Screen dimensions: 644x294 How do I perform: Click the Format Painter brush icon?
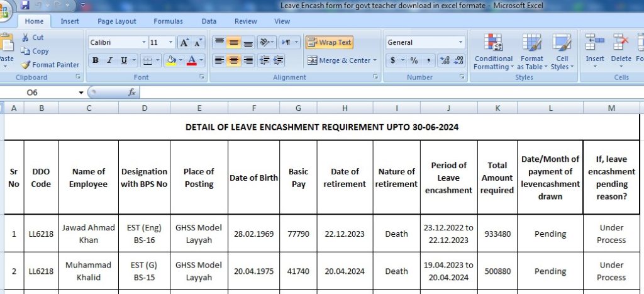(x=26, y=65)
